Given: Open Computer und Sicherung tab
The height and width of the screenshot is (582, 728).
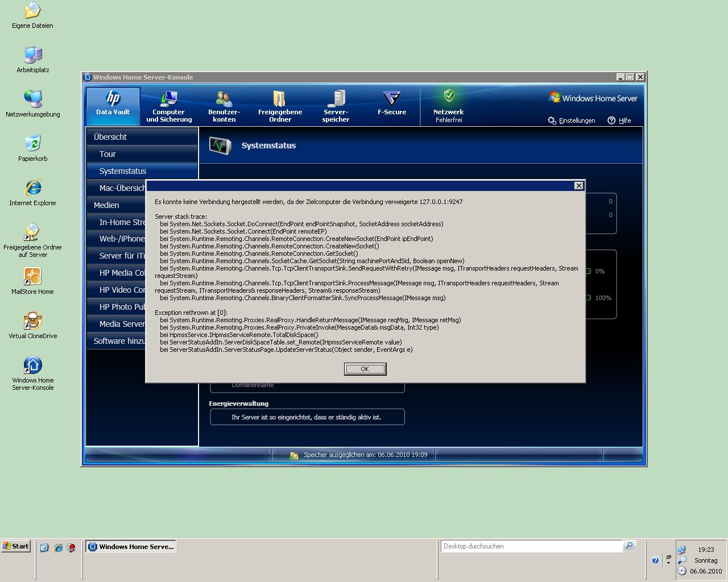Looking at the screenshot, I should [169, 106].
